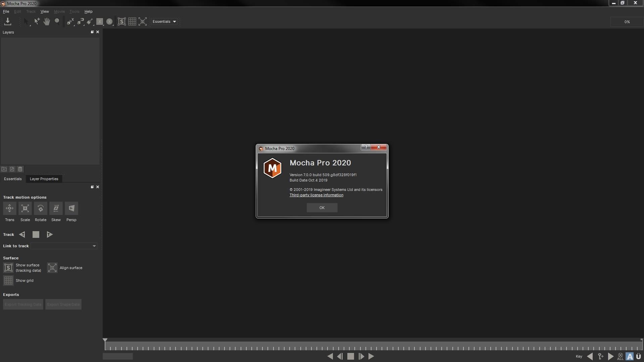Open the Essentials workspace dropdown
The height and width of the screenshot is (362, 644).
[x=164, y=21]
